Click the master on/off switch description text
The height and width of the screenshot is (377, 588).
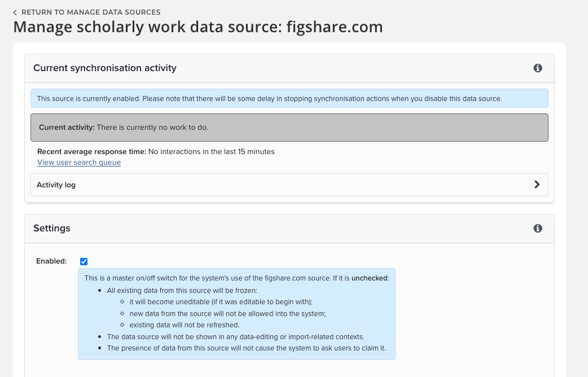pyautogui.click(x=214, y=278)
